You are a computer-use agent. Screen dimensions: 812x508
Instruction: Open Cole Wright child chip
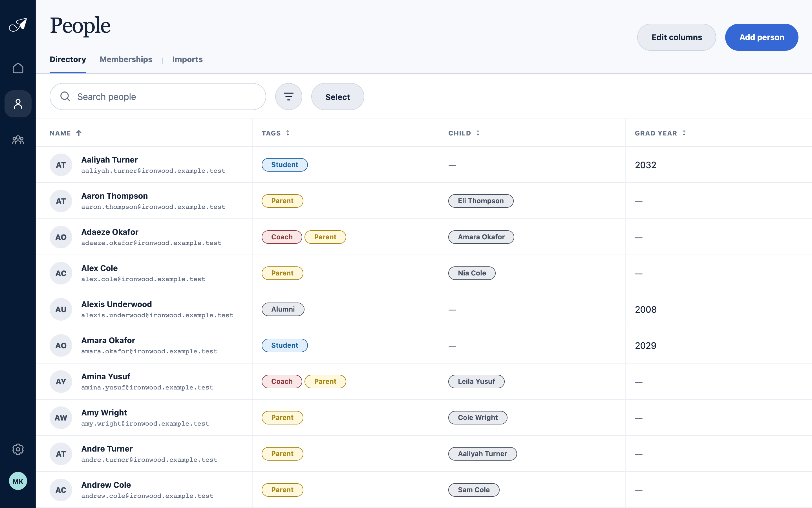[477, 418]
